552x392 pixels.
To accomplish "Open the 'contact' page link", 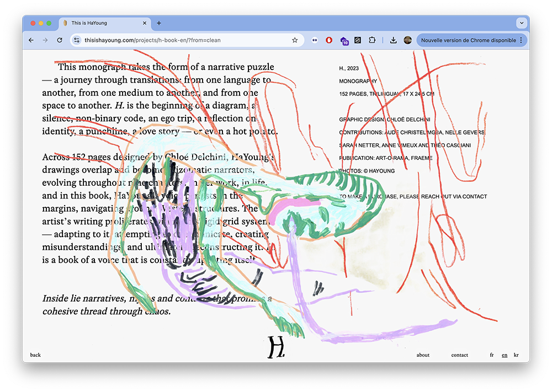I will point(459,355).
